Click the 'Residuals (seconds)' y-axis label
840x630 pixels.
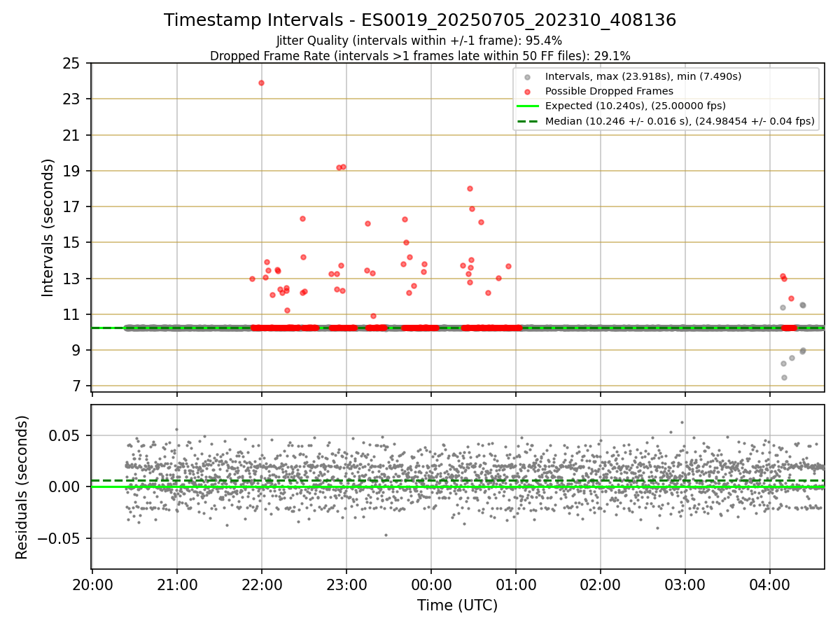pos(22,487)
